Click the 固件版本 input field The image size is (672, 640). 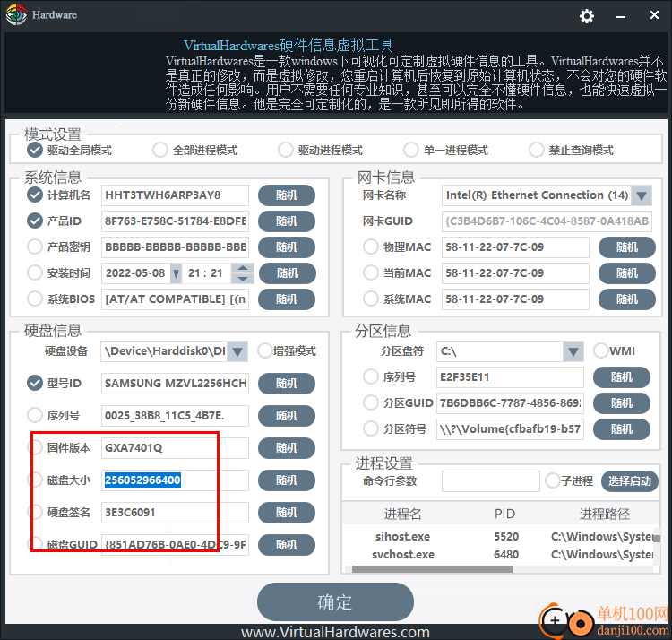175,448
